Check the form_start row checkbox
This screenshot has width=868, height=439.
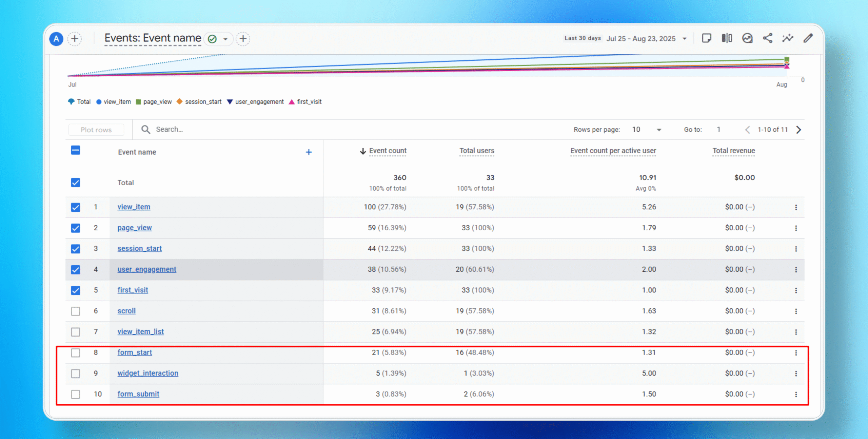pyautogui.click(x=76, y=353)
